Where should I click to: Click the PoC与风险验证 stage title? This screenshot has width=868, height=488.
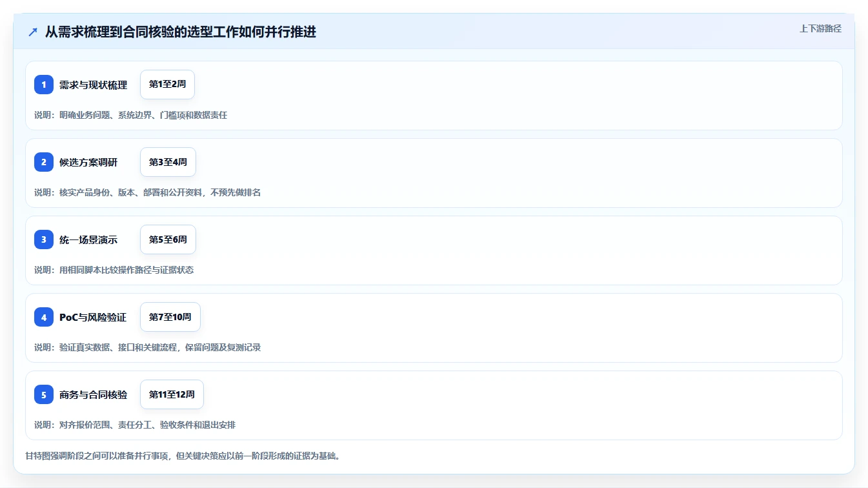tap(93, 317)
